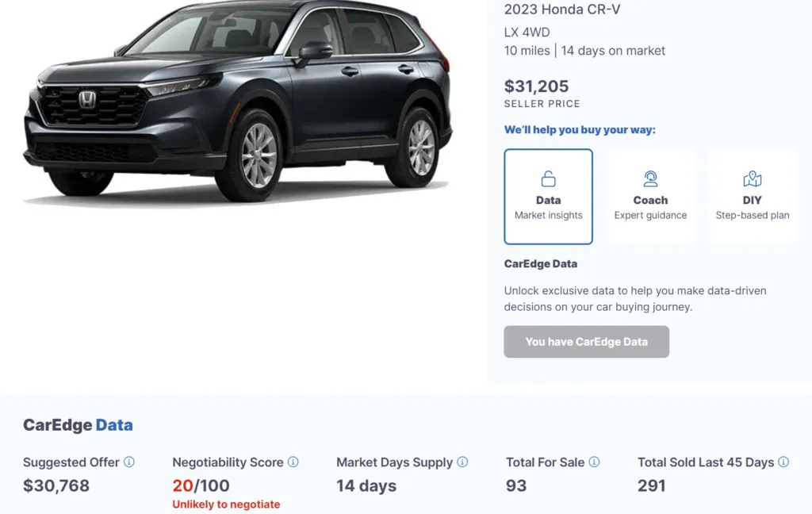
Task: Select the Data Market insights option
Action: [x=548, y=197]
